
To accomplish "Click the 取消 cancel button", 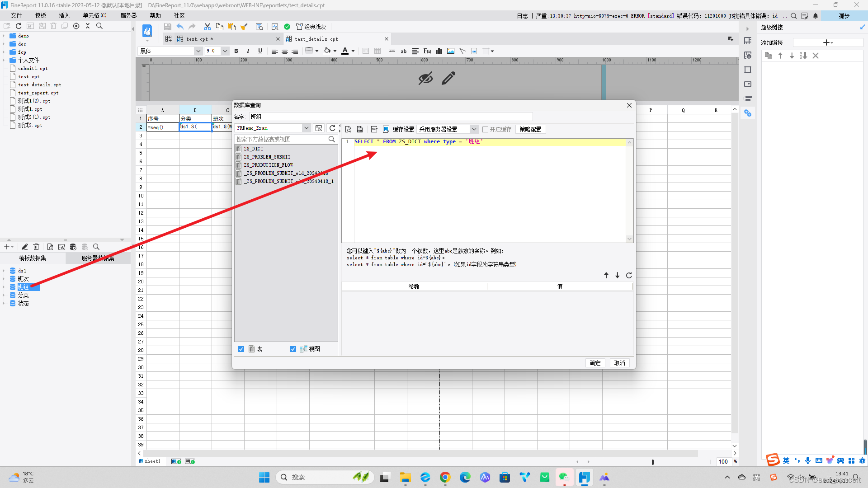I will pos(619,362).
